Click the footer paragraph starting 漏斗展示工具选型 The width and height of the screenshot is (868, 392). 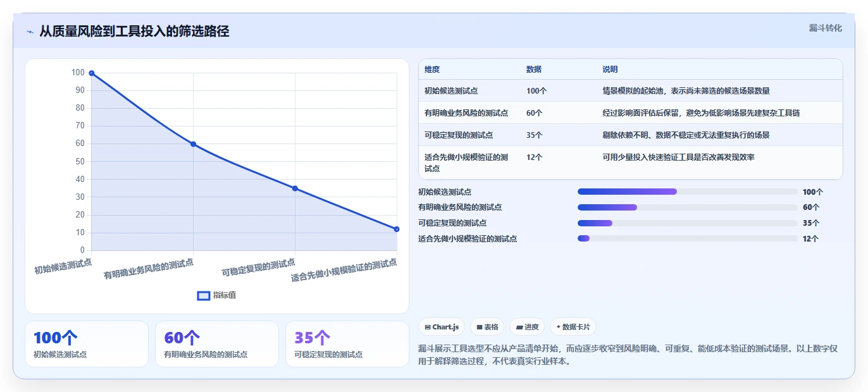pos(629,355)
